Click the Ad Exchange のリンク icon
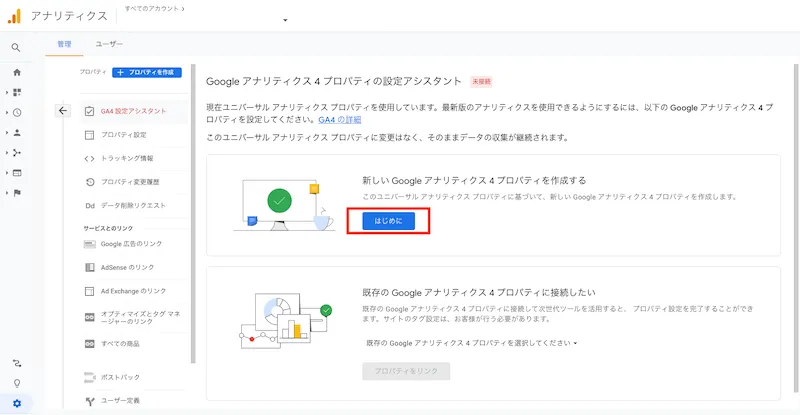This screenshot has width=800, height=415. point(89,291)
